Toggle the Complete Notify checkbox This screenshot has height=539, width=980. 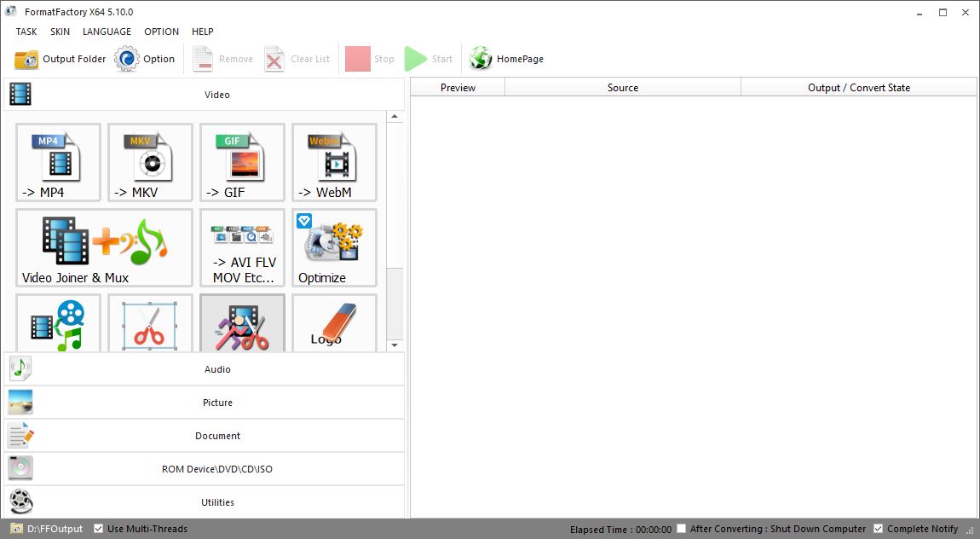tap(878, 529)
